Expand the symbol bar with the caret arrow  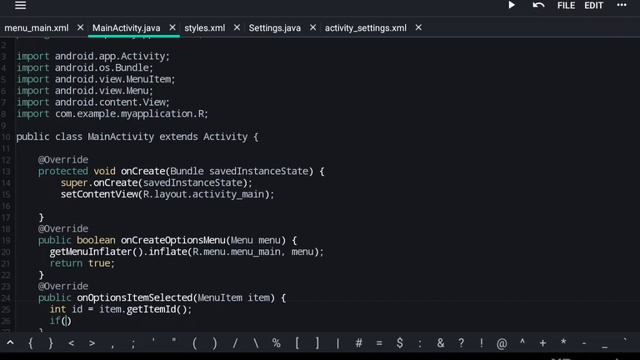click(10, 343)
